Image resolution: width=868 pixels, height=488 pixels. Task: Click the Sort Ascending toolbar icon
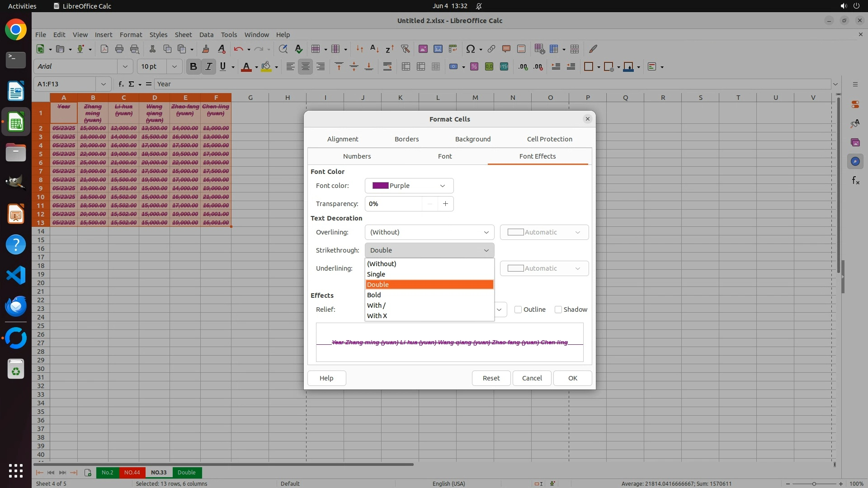point(374,49)
